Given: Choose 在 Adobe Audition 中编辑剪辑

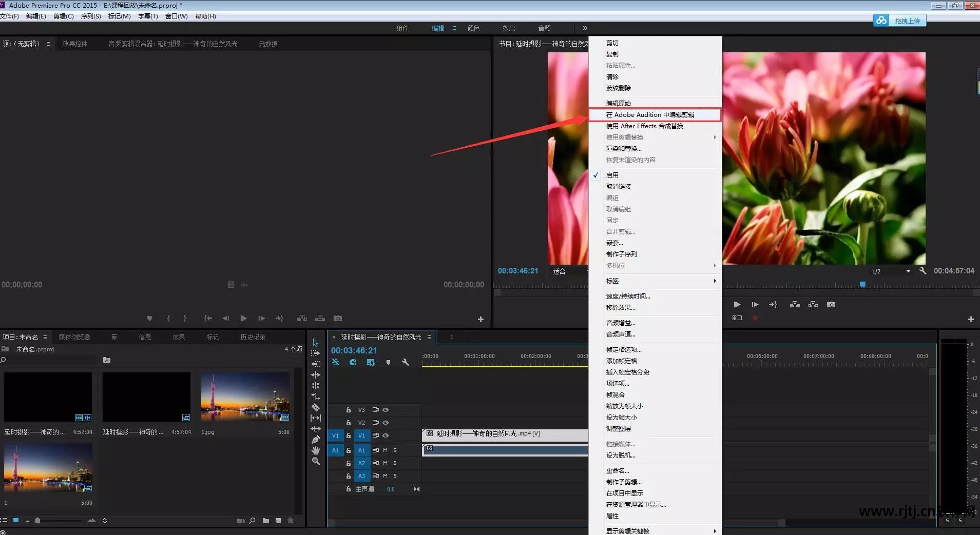Looking at the screenshot, I should (655, 114).
